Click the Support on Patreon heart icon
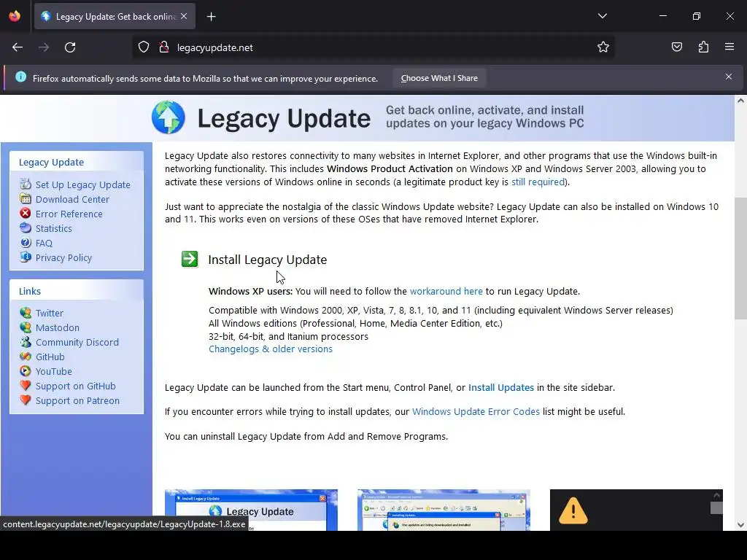This screenshot has height=560, width=747. 26,400
